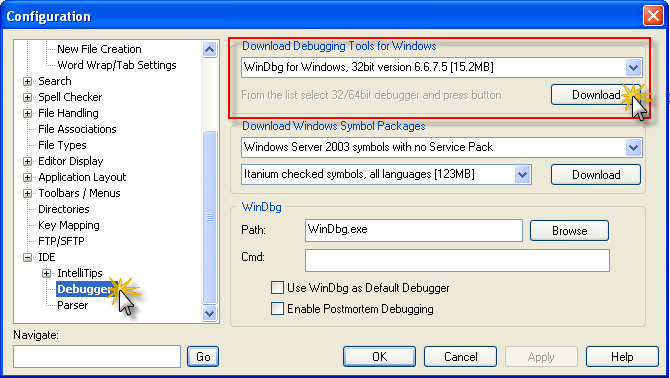Open the Windows symbols package dropdown
670x378 pixels.
(x=633, y=147)
